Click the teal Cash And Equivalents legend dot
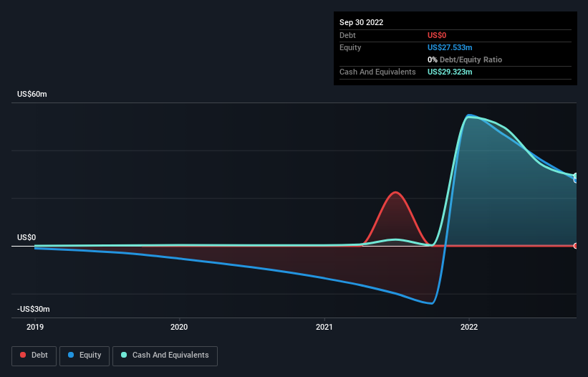 pos(124,355)
